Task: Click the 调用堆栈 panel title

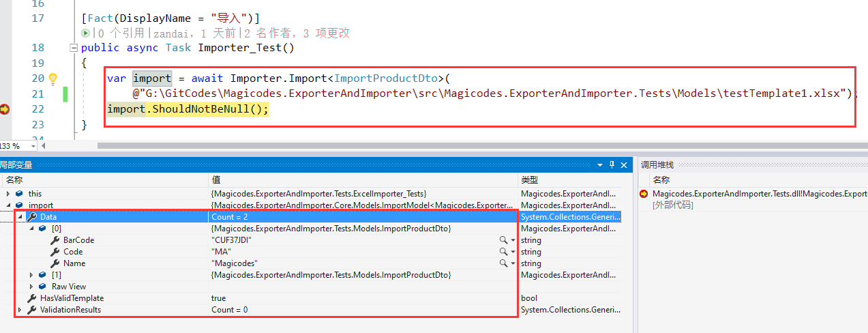Action: (x=657, y=164)
